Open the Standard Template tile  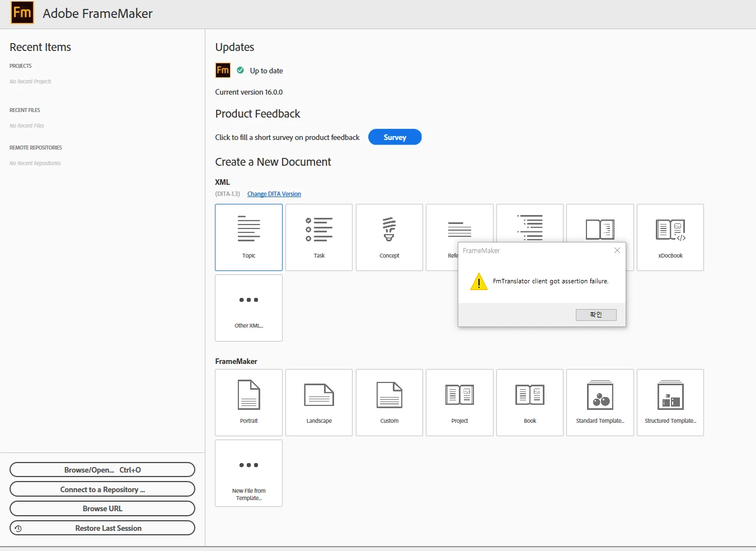[x=600, y=402]
